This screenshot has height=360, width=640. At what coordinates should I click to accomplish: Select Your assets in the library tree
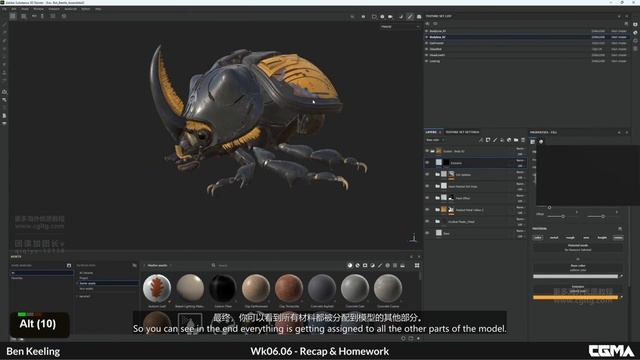pyautogui.click(x=87, y=289)
